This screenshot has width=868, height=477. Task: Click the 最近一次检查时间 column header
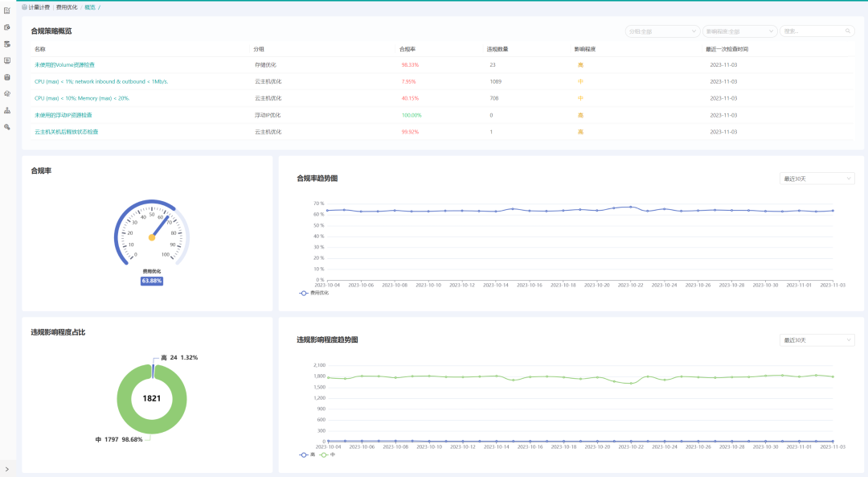tap(727, 49)
